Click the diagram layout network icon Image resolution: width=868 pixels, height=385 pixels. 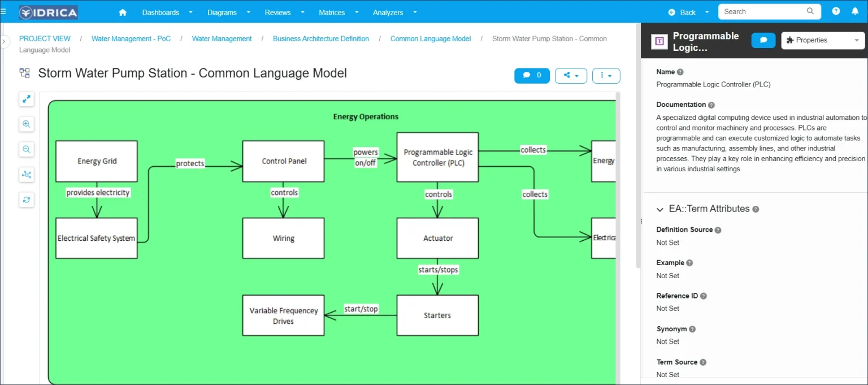(27, 174)
